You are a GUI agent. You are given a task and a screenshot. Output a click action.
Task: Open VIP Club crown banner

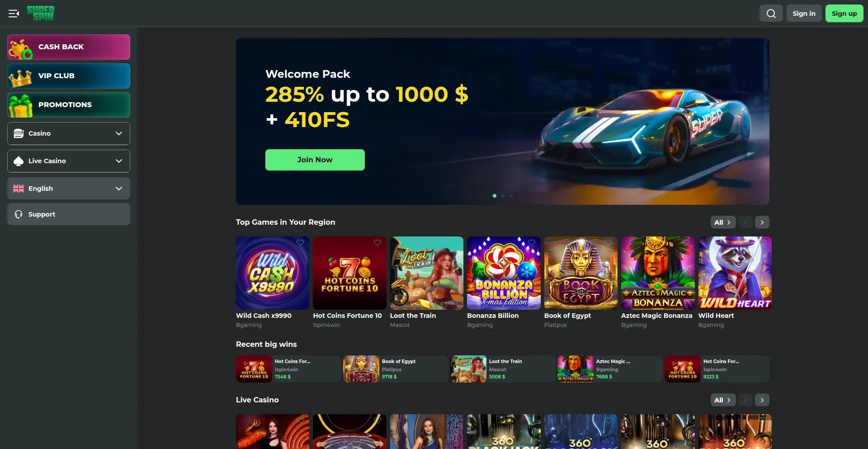tap(69, 76)
